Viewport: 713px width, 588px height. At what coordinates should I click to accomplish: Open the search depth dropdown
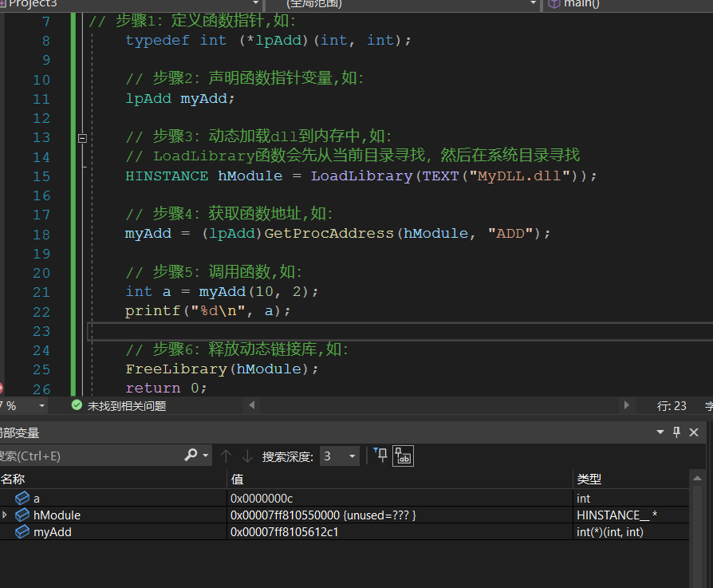pyautogui.click(x=352, y=456)
